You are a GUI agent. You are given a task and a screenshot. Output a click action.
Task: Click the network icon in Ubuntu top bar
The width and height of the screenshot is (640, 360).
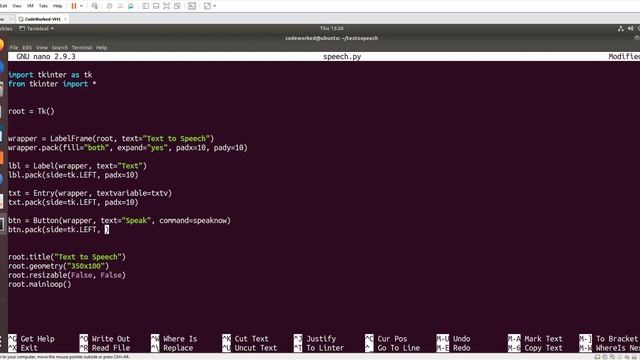click(620, 29)
